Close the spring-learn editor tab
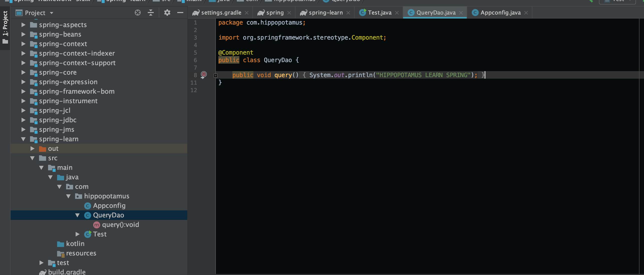644x275 pixels. (348, 13)
